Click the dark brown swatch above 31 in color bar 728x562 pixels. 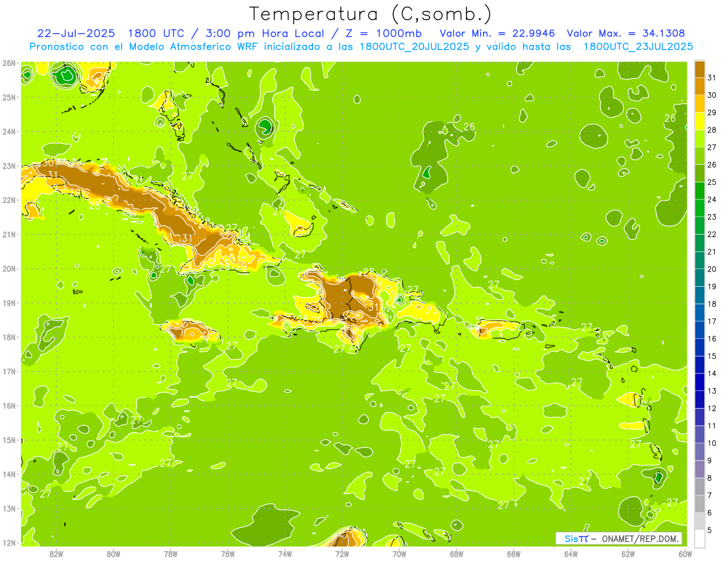point(699,69)
